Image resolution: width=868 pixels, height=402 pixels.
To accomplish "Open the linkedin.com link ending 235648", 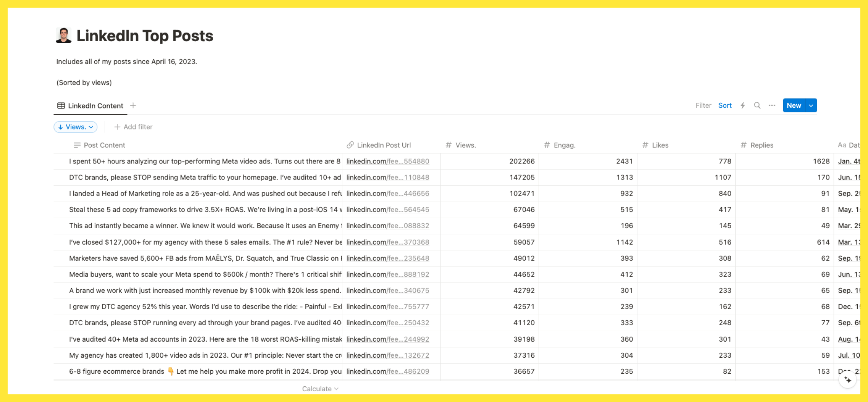I will 388,258.
